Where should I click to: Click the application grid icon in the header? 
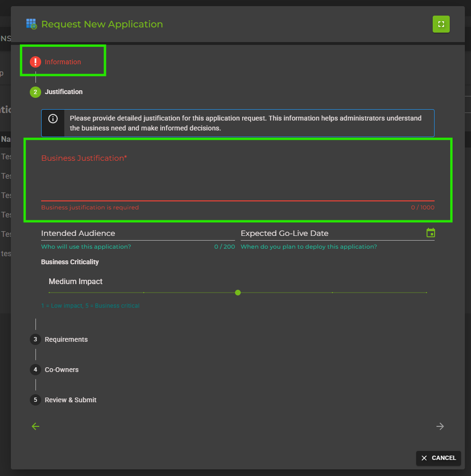coord(31,24)
